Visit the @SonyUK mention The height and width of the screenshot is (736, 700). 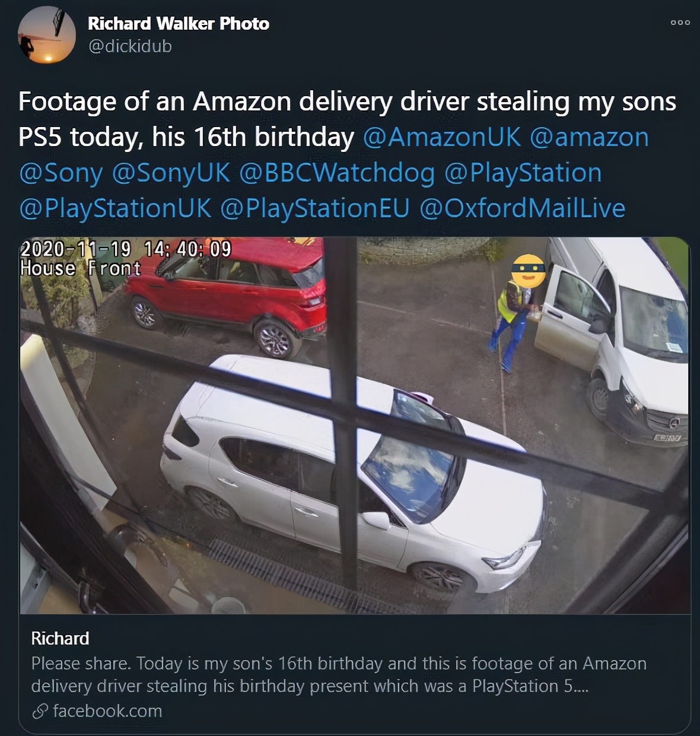coord(170,173)
